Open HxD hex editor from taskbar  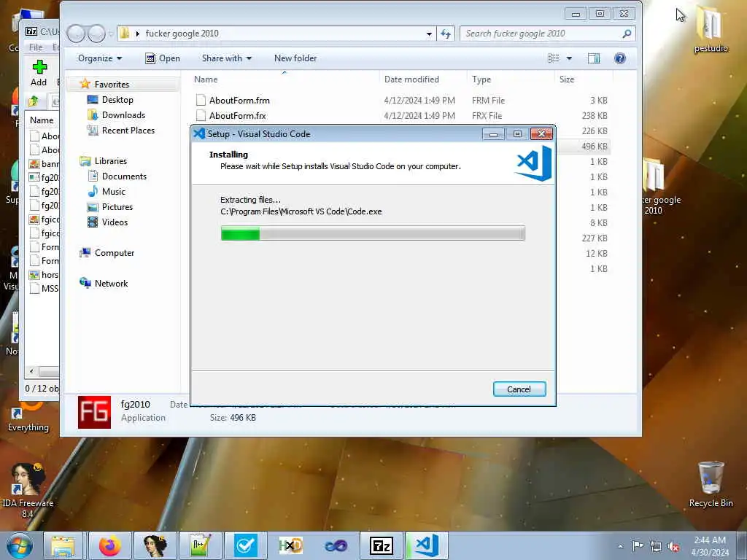click(290, 545)
